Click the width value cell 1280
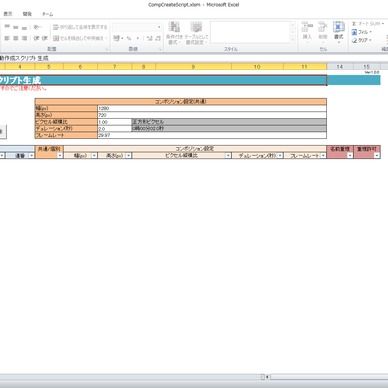Image resolution: width=388 pixels, height=388 pixels. 212,108
